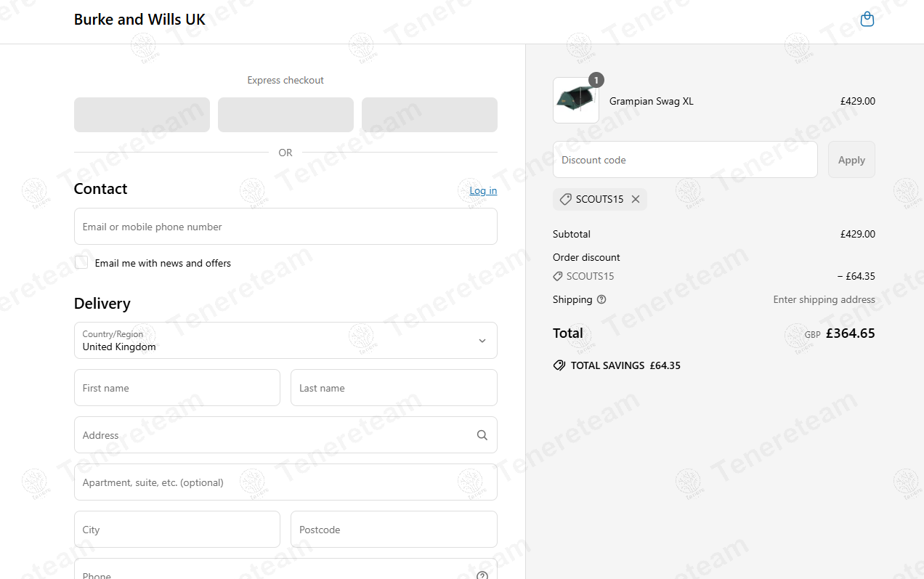Focus the City field

[177, 530]
